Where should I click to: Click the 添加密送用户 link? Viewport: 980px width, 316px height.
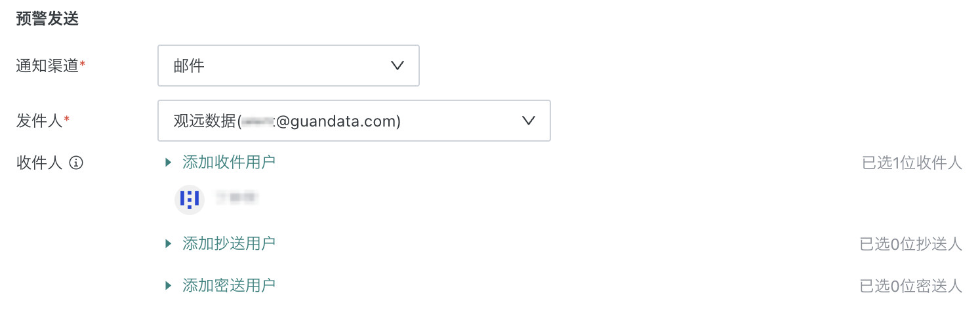229,285
